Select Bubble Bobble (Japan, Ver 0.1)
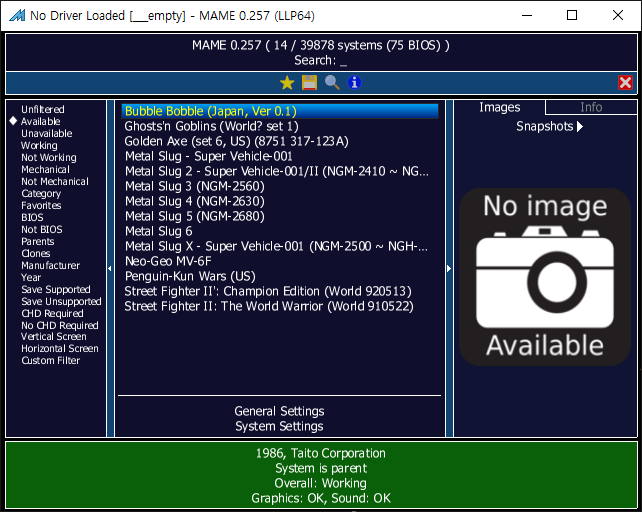Screen dimensions: 642x512 [280, 111]
